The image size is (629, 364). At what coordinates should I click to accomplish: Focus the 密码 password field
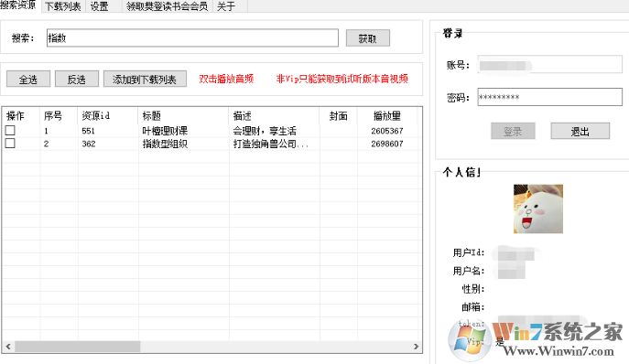click(550, 97)
